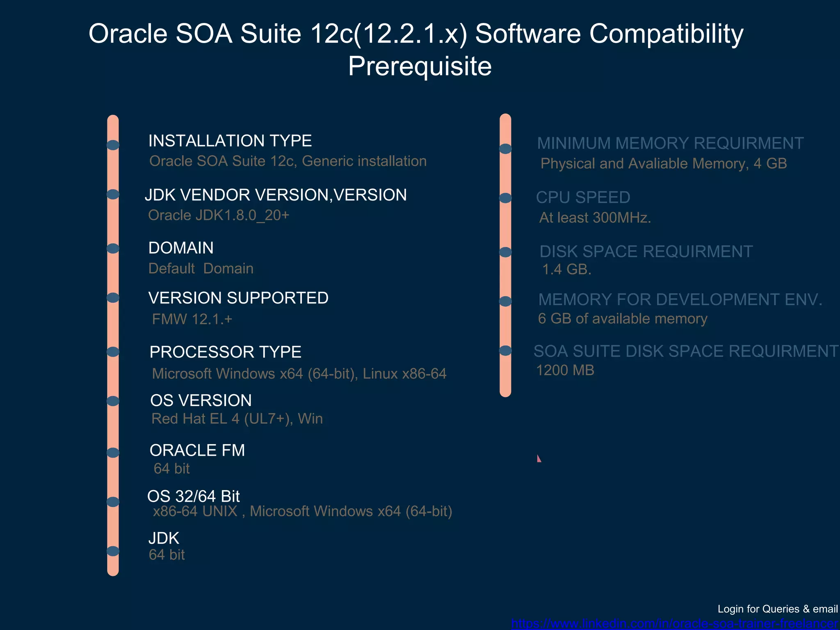Click the 'Login for Queries & email' text
This screenshot has height=630, width=840.
click(x=778, y=609)
